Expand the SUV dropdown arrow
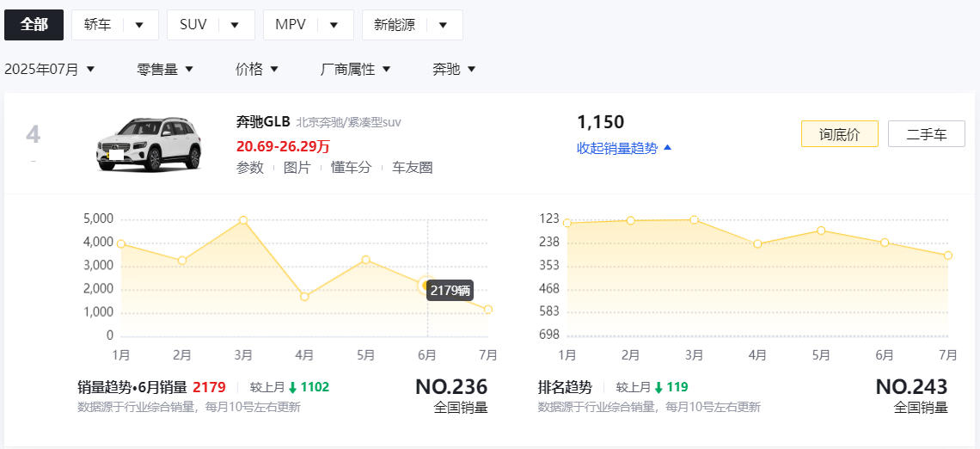980x449 pixels. click(x=235, y=25)
